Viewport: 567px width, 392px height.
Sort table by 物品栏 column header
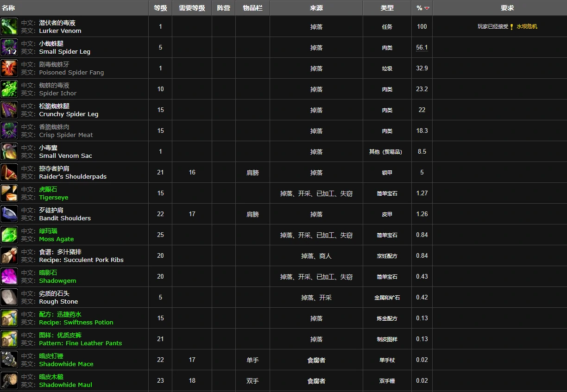252,8
